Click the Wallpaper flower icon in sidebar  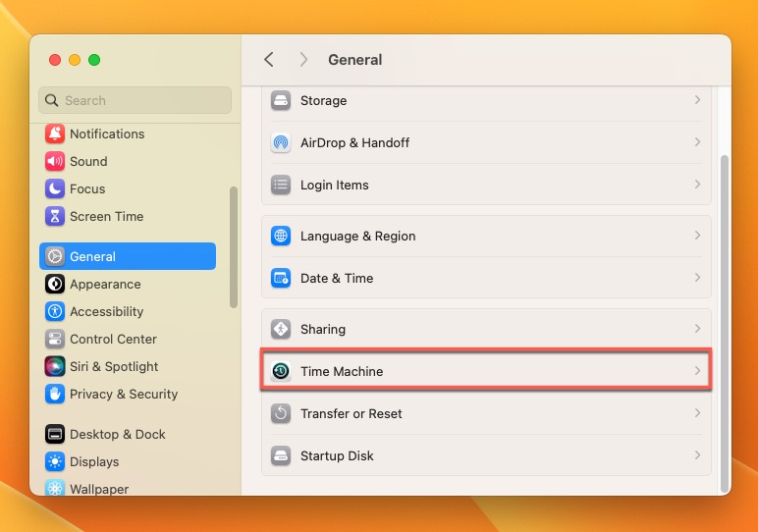tap(55, 488)
